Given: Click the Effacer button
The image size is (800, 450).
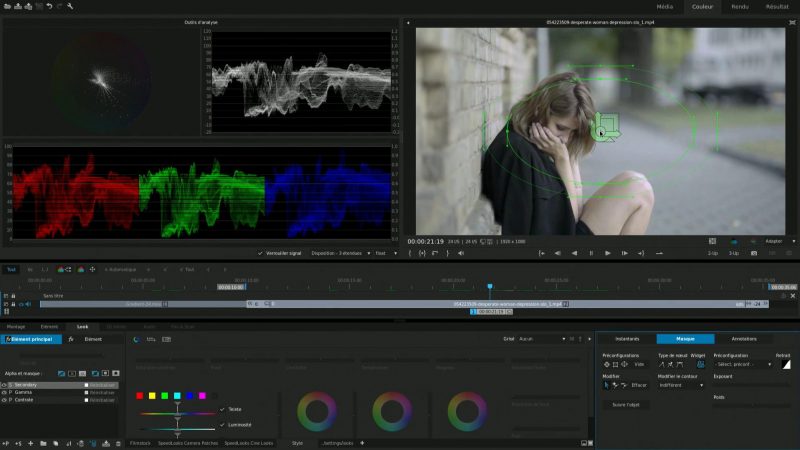Looking at the screenshot, I should pyautogui.click(x=639, y=385).
